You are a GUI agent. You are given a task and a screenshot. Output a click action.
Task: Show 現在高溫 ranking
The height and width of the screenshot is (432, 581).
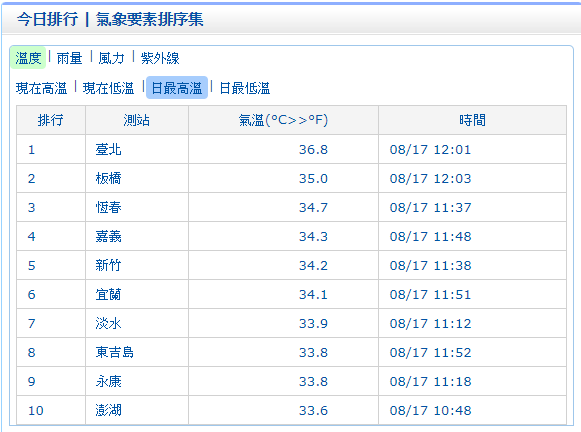click(x=42, y=88)
